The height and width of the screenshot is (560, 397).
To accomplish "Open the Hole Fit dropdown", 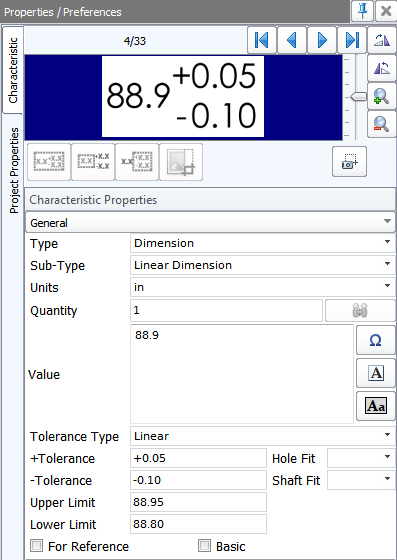I will click(361, 458).
